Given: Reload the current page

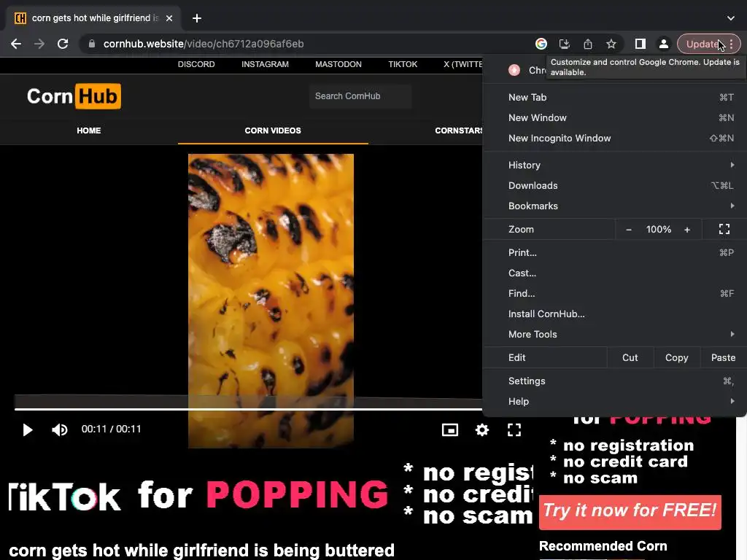Looking at the screenshot, I should click(63, 44).
